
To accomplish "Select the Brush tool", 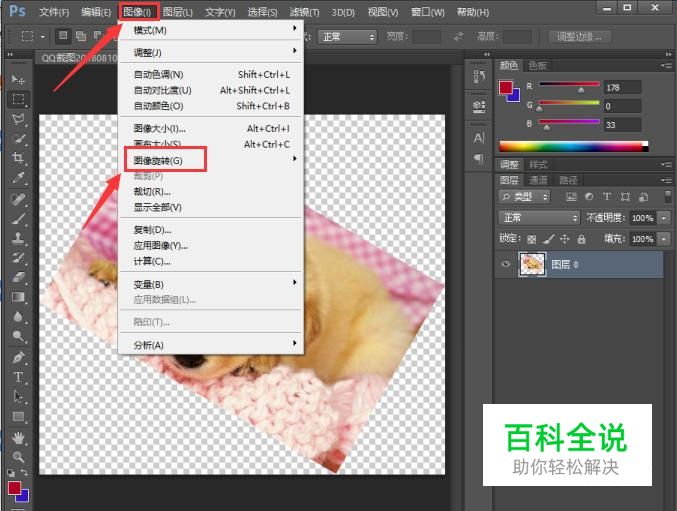I will click(x=18, y=219).
